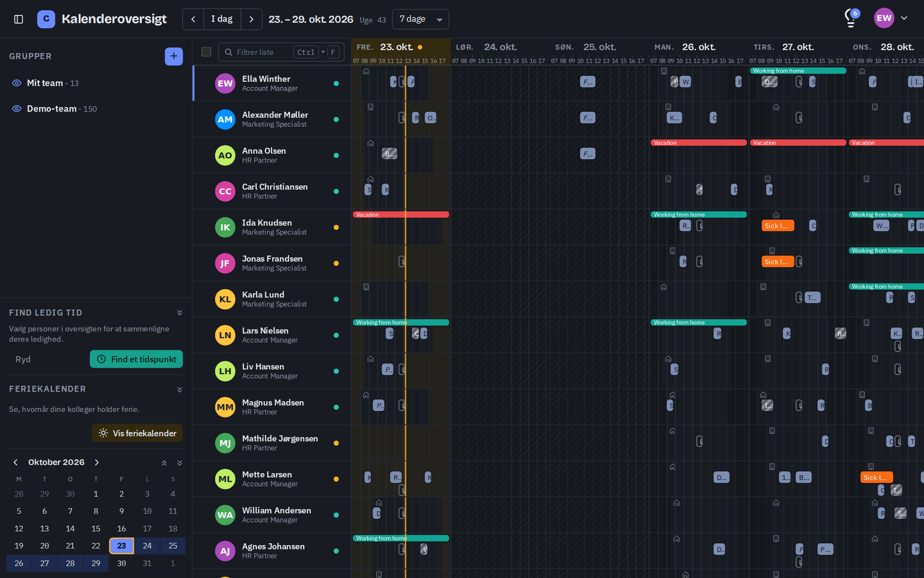Check the select-all checkbox

tap(206, 52)
